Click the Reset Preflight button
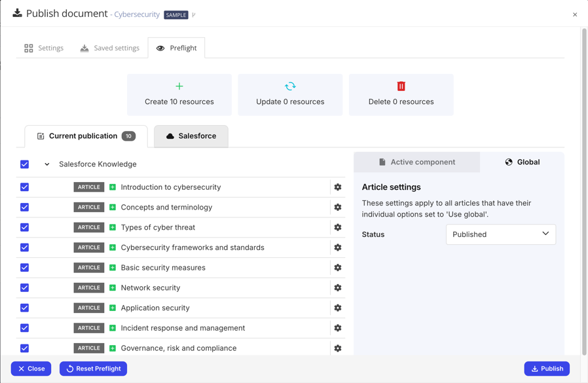The width and height of the screenshot is (588, 383). pos(93,369)
